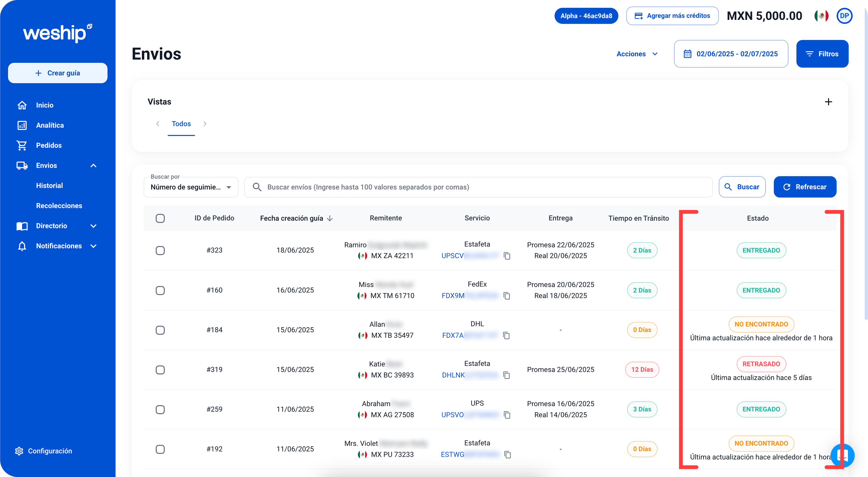Screen dimensions: 868x477
Task: Click the Refrescar button
Action: tap(805, 187)
